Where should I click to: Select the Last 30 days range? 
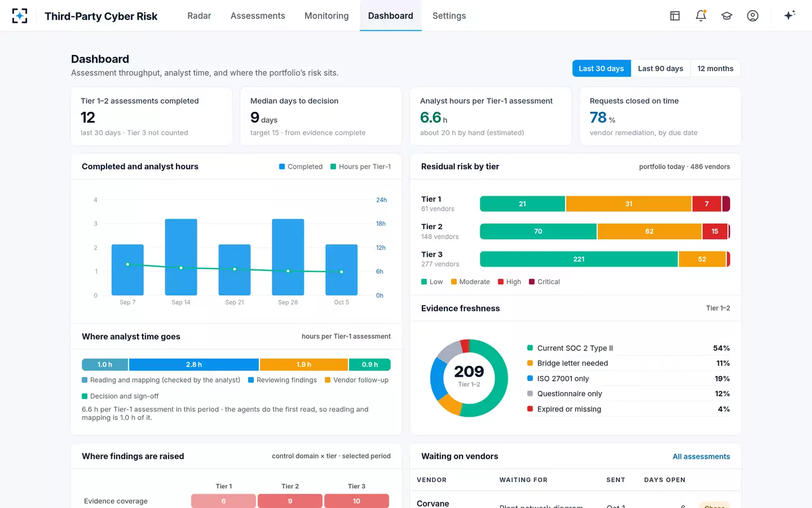coord(601,68)
